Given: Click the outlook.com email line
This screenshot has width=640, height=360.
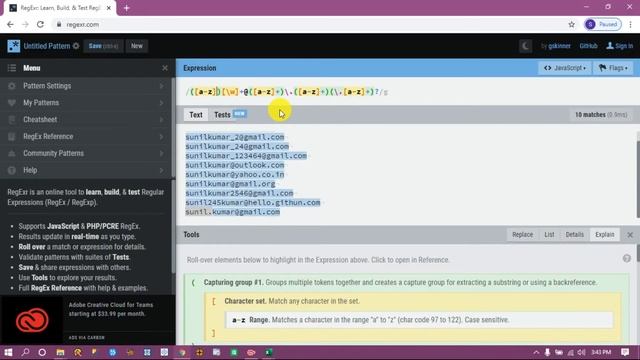Looking at the screenshot, I should [235, 165].
